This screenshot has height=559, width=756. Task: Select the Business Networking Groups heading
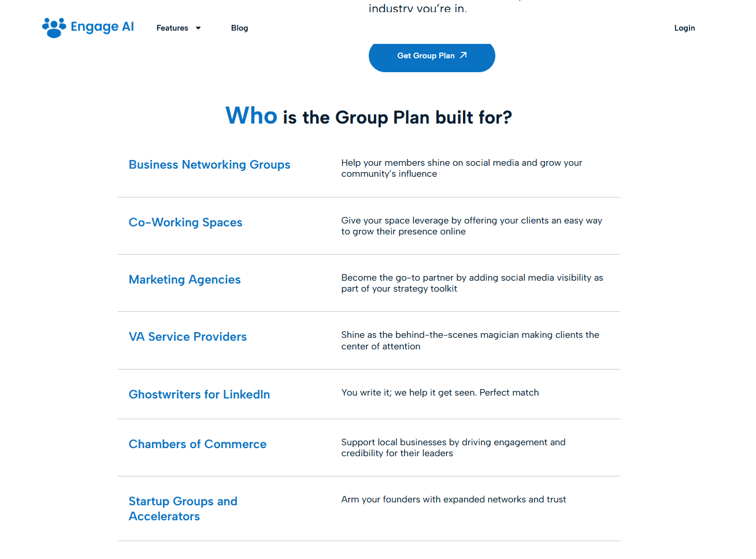209,165
